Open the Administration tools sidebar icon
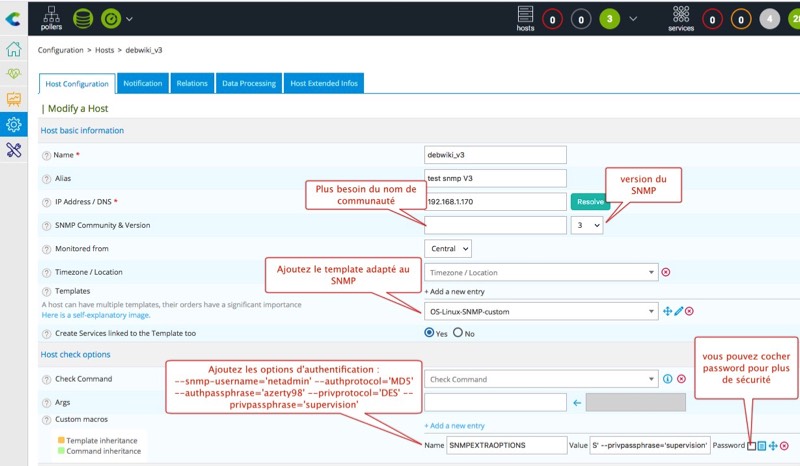Screen dimensions: 800x466 (14, 150)
